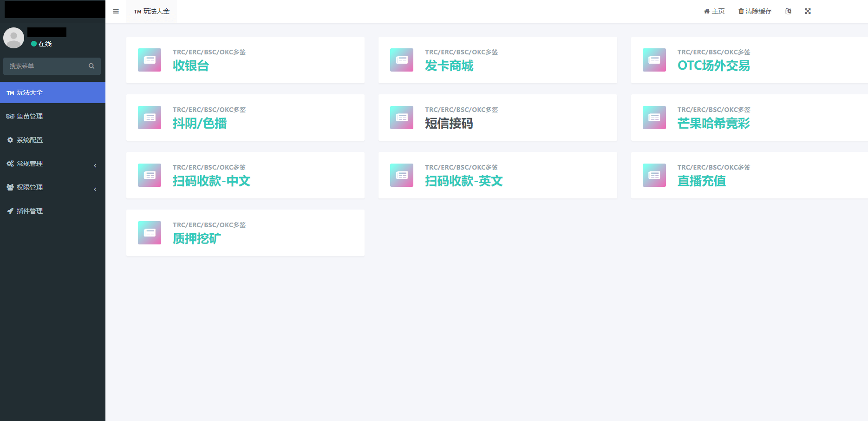Click the fullscreen expand icon
This screenshot has width=868, height=421.
[808, 11]
